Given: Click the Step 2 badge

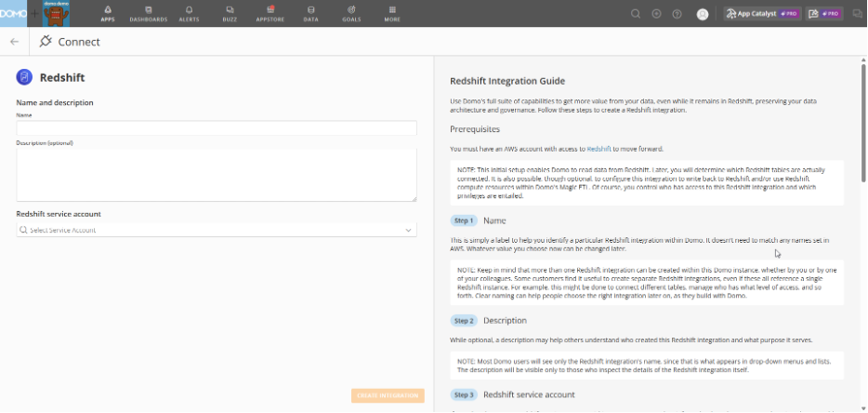Looking at the screenshot, I should point(464,320).
